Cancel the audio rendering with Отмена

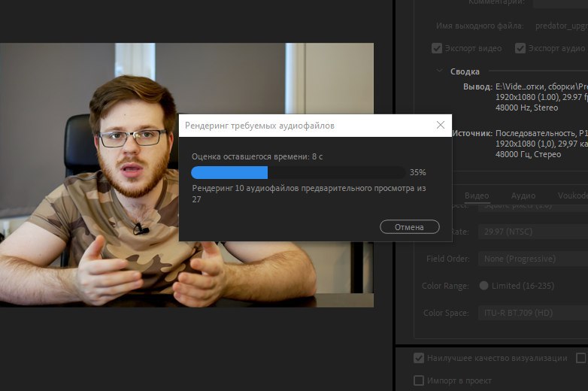click(410, 227)
